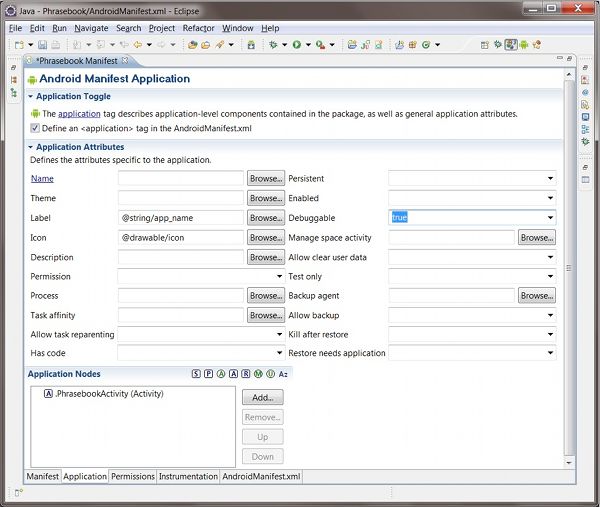The height and width of the screenshot is (507, 600).
Task: Open the Debuggable dropdown arrow
Action: click(x=550, y=218)
